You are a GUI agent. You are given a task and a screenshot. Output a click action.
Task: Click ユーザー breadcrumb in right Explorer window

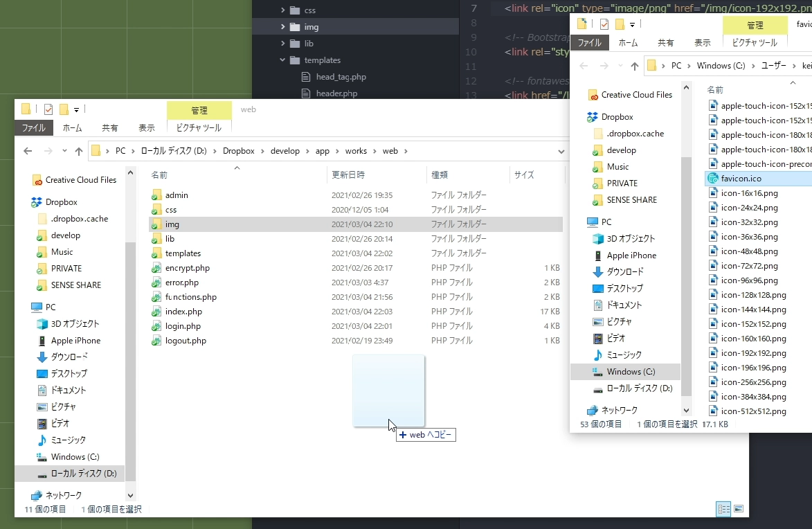(x=773, y=65)
